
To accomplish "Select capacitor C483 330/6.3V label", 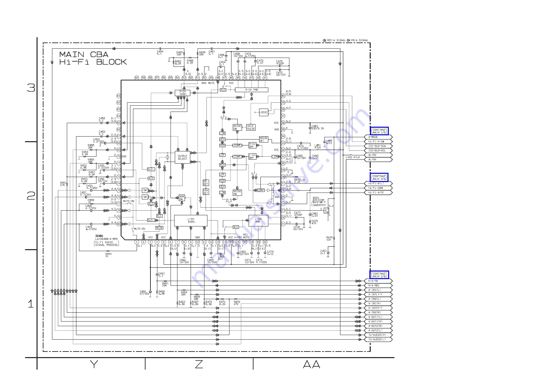I will point(317,127).
